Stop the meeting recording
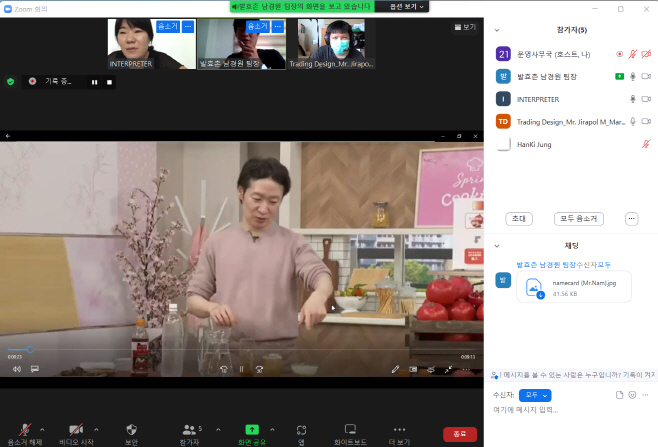 point(110,82)
